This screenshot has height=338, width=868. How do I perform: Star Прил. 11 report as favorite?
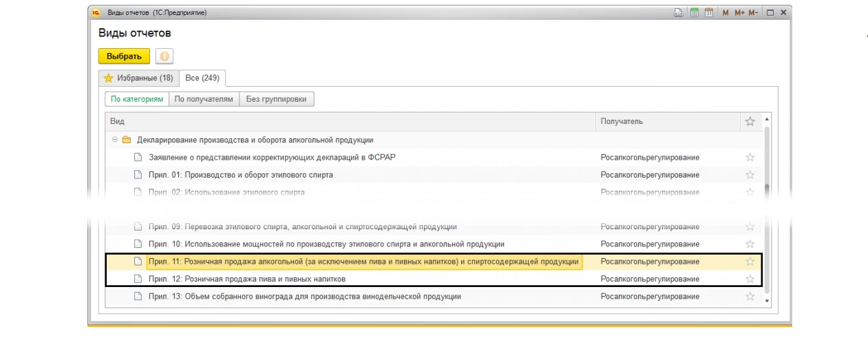[x=750, y=262]
